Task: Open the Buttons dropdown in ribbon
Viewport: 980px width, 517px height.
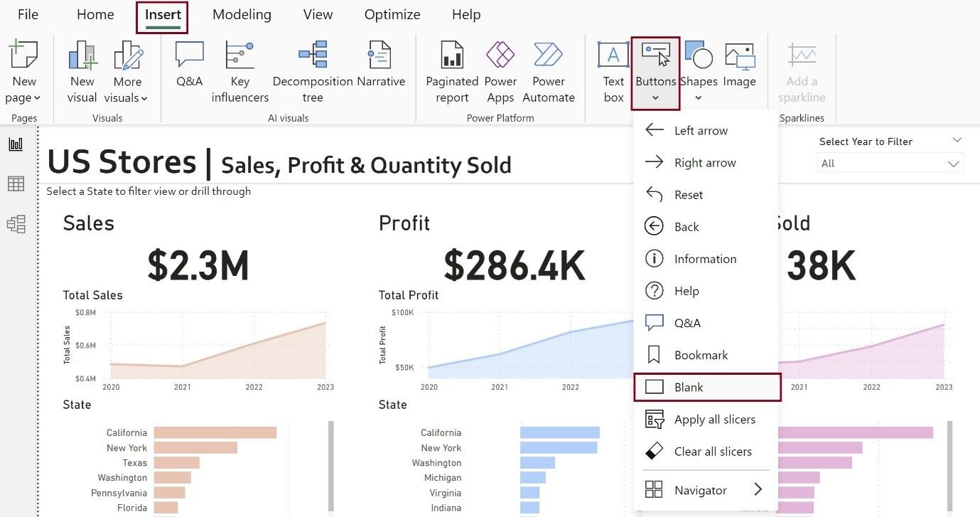Action: 655,73
